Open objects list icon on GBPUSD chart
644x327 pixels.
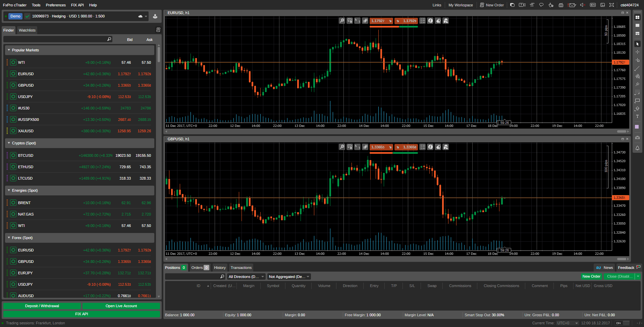tap(423, 147)
